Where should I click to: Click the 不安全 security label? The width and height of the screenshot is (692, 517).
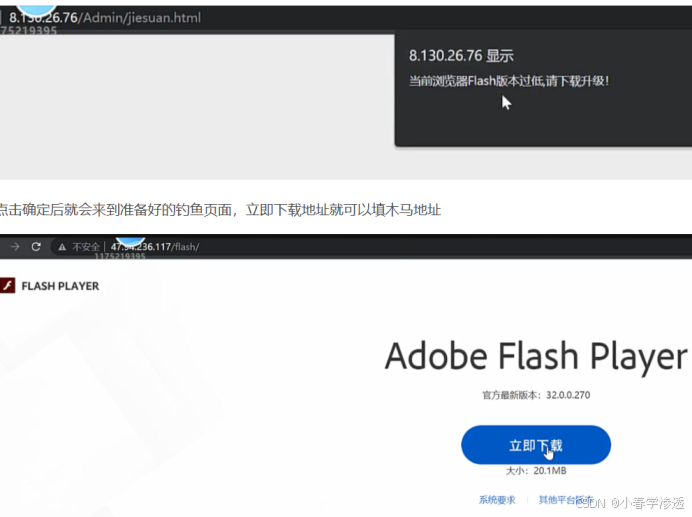coord(86,247)
